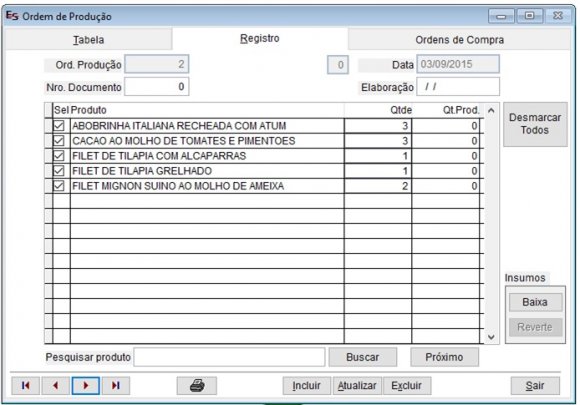The width and height of the screenshot is (580, 405).
Task: Toggle FILET DE TILAPIA COM ALCAPARRAS checkbox
Action: click(59, 156)
